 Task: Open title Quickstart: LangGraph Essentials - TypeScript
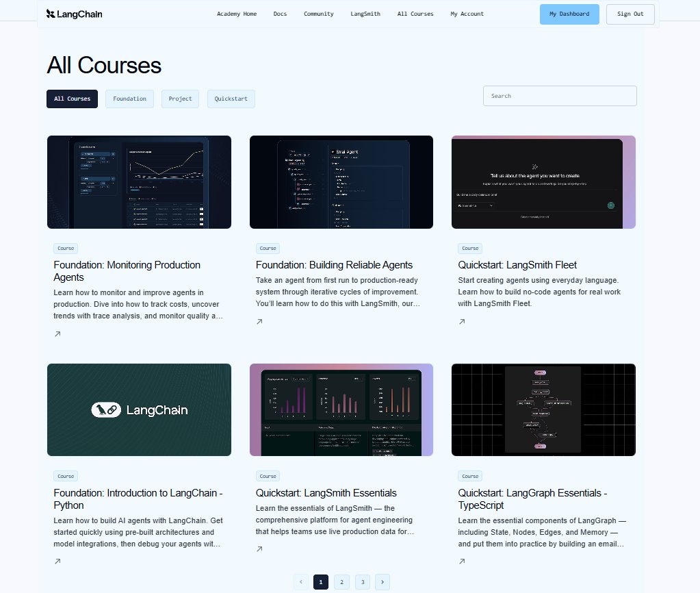(532, 499)
